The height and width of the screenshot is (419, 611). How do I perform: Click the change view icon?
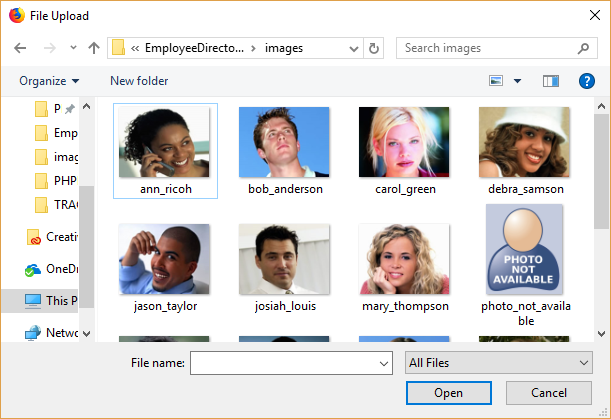[x=497, y=81]
